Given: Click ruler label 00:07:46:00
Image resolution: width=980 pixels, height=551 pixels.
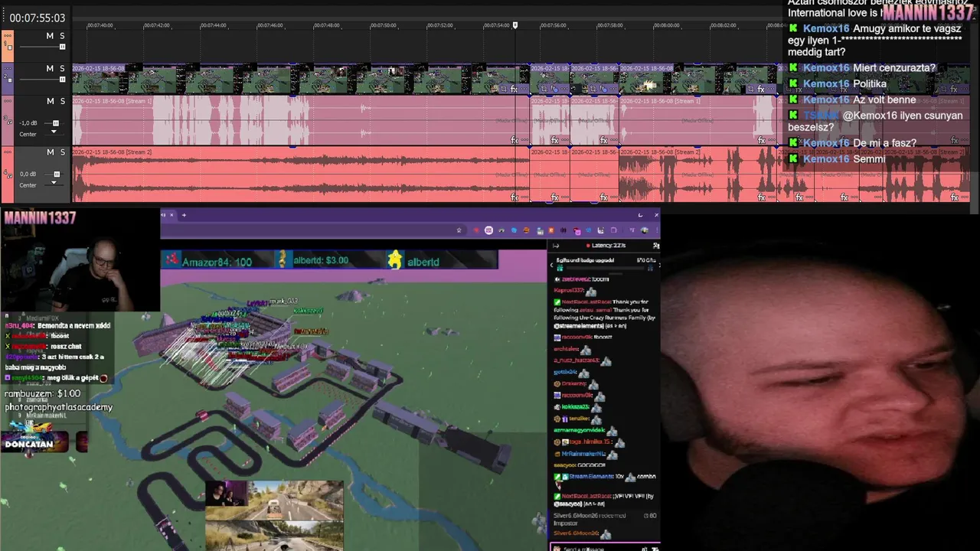Looking at the screenshot, I should tap(269, 25).
